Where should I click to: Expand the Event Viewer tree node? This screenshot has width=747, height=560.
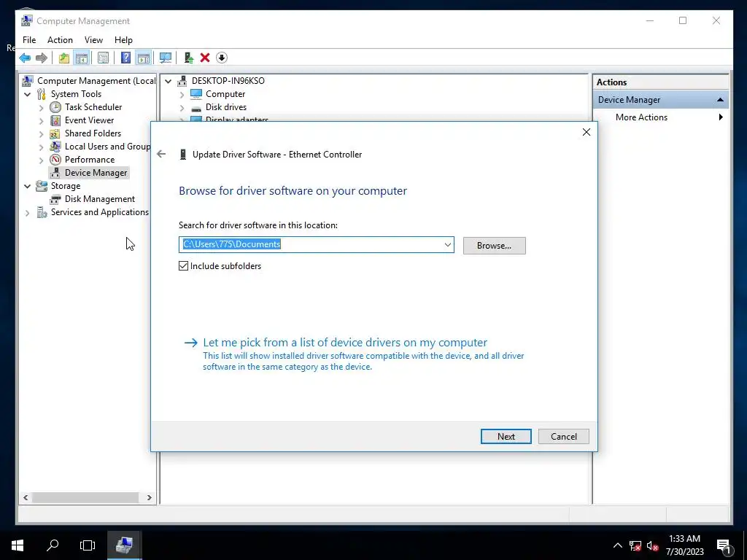click(x=42, y=120)
